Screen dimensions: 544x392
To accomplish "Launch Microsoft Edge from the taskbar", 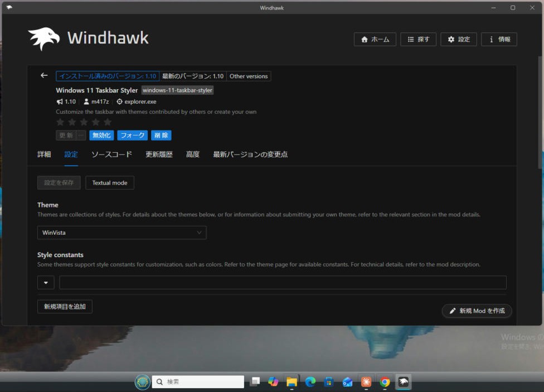I will pyautogui.click(x=310, y=382).
